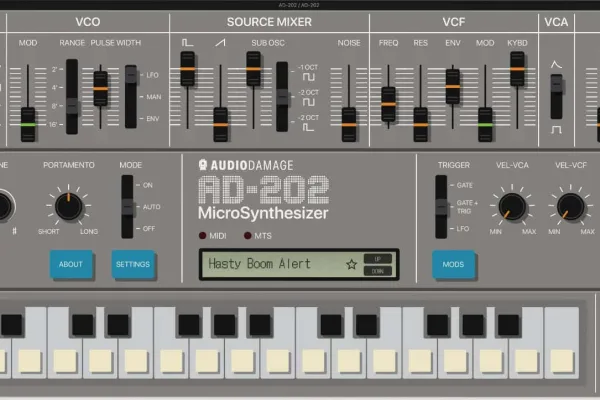Click the SUB OSC level slider
The height and width of the screenshot is (400, 600).
pos(253,69)
